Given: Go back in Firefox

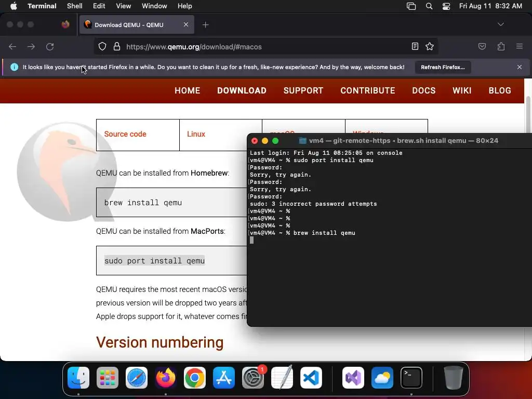Looking at the screenshot, I should tap(12, 46).
